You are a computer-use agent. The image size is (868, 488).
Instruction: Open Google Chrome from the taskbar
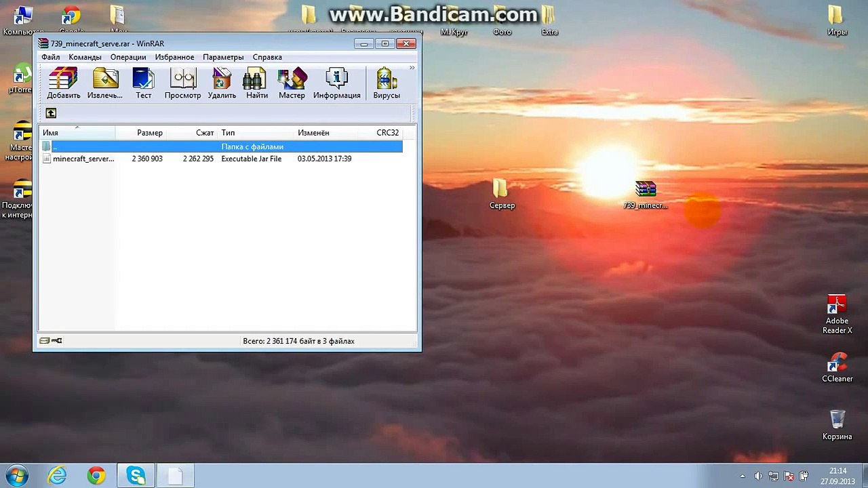tap(96, 476)
